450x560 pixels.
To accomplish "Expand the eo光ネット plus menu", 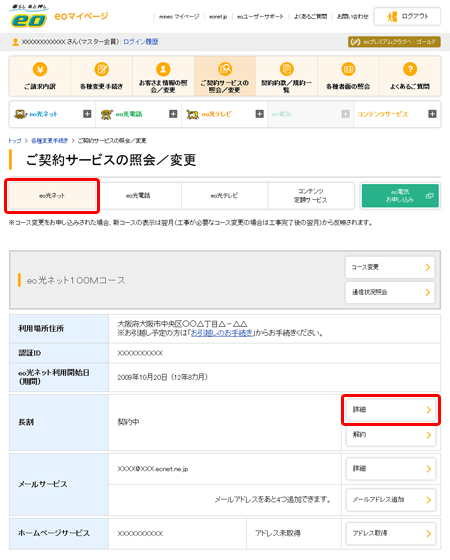I will pos(87,114).
